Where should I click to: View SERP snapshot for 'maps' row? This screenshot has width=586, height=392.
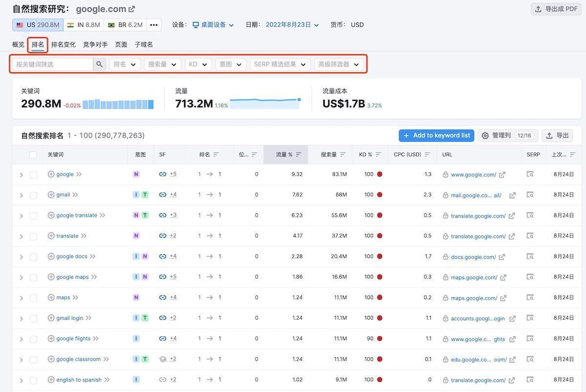click(x=530, y=297)
